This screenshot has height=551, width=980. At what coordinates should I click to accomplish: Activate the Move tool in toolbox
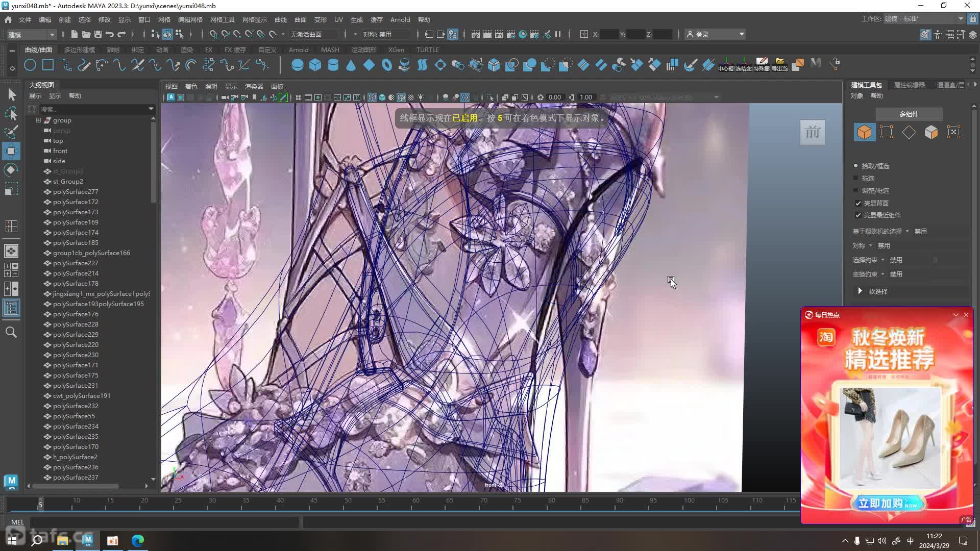(x=11, y=151)
